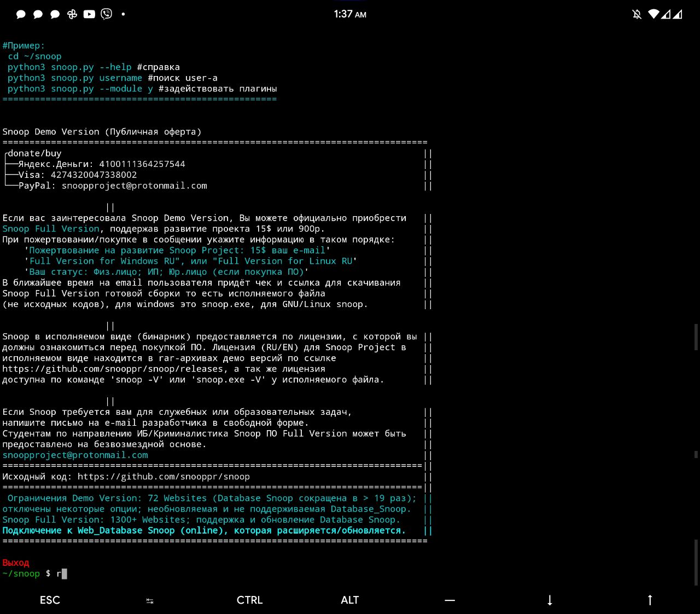Screen dimensions: 700x614
Task: Tap the Wi-Fi status icon
Action: pos(654,14)
